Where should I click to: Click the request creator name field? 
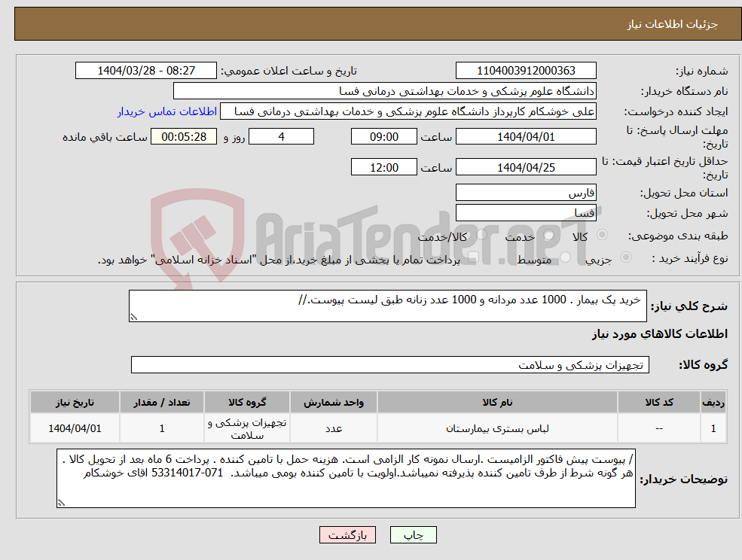pos(408,111)
